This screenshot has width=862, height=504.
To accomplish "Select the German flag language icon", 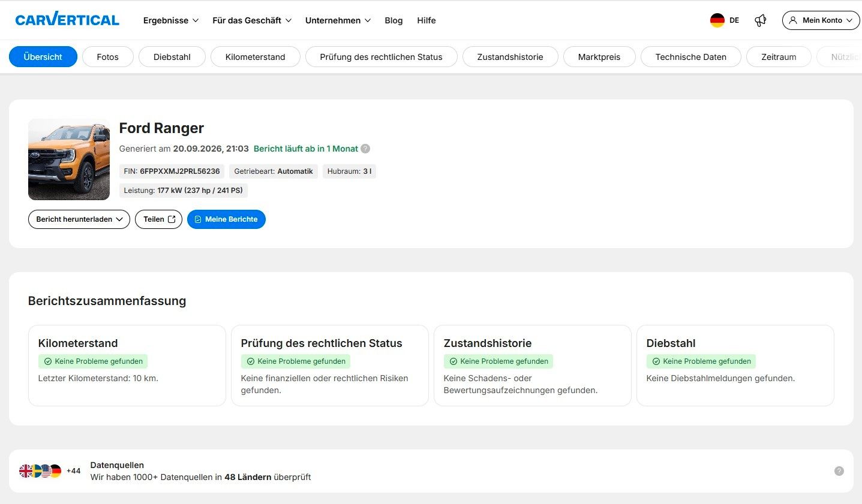I will tap(717, 20).
